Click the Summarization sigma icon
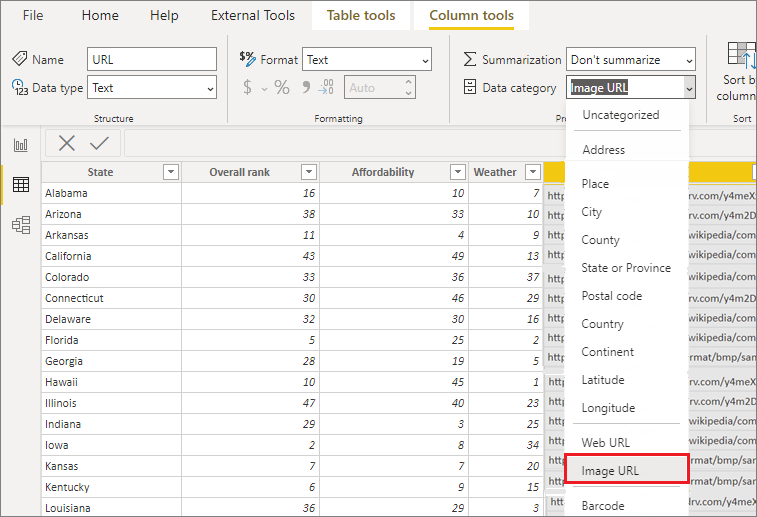Image resolution: width=757 pixels, height=517 pixels. point(470,59)
